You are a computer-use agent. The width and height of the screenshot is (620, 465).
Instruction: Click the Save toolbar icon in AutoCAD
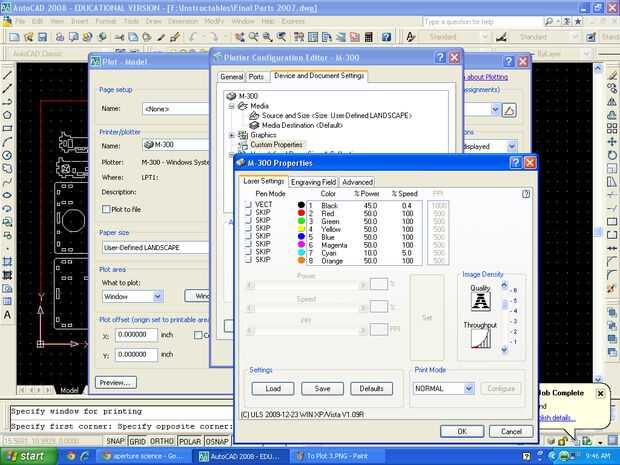pos(42,37)
